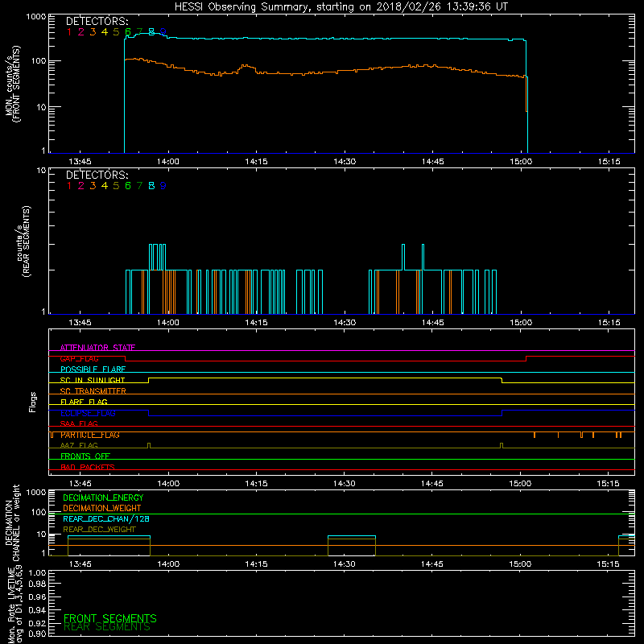Click 13:45 tick label under rear segments plot

(80, 323)
